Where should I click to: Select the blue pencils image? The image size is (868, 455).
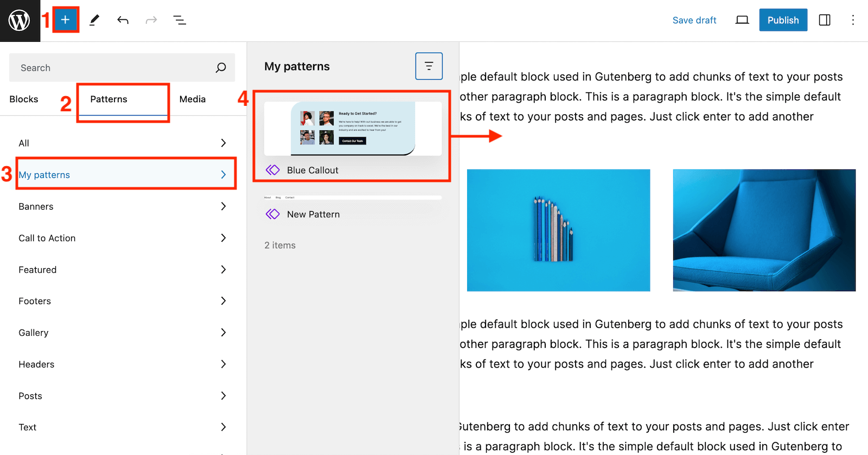558,230
